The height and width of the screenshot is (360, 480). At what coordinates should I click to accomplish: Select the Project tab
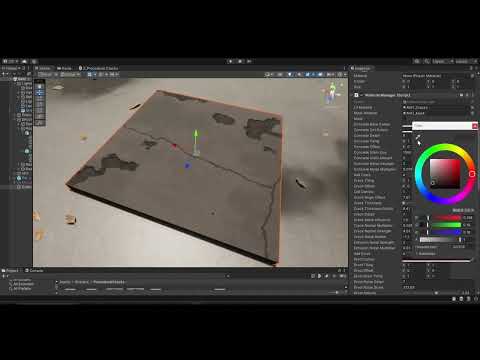[x=10, y=270]
